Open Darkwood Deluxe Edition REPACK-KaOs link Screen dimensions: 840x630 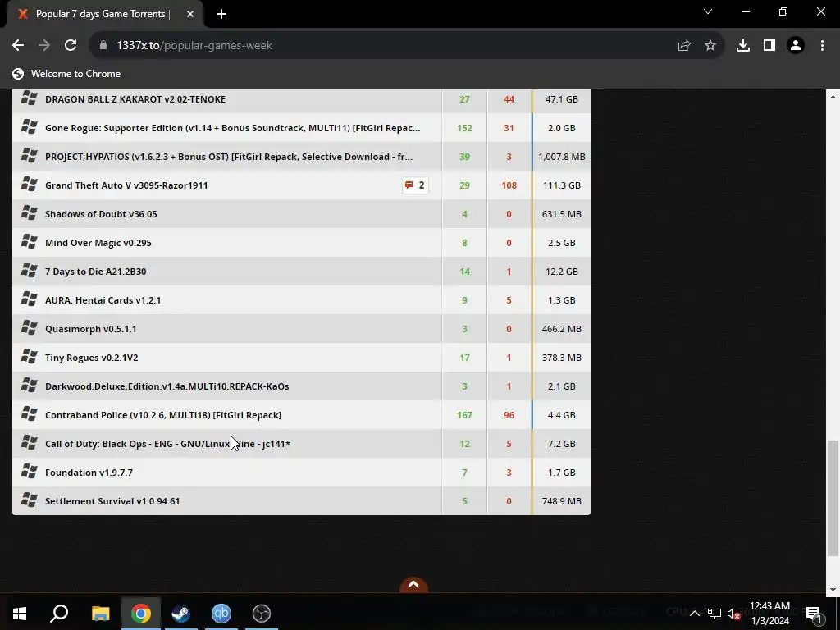[167, 386]
